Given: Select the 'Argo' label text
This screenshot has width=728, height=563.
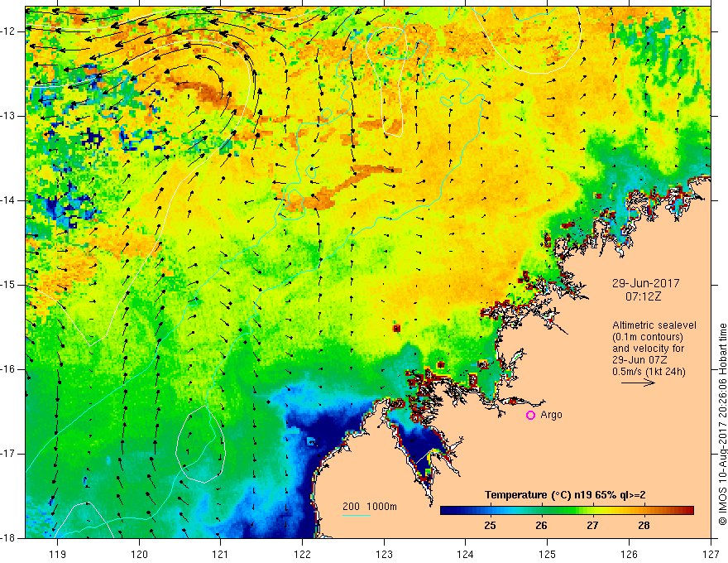Looking at the screenshot, I should pos(551,415).
